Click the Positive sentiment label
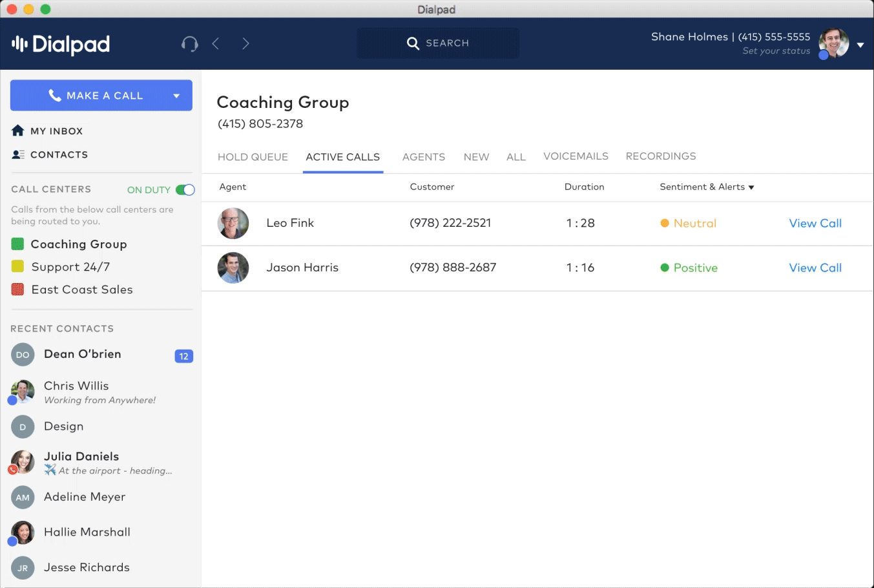874x588 pixels. click(696, 268)
